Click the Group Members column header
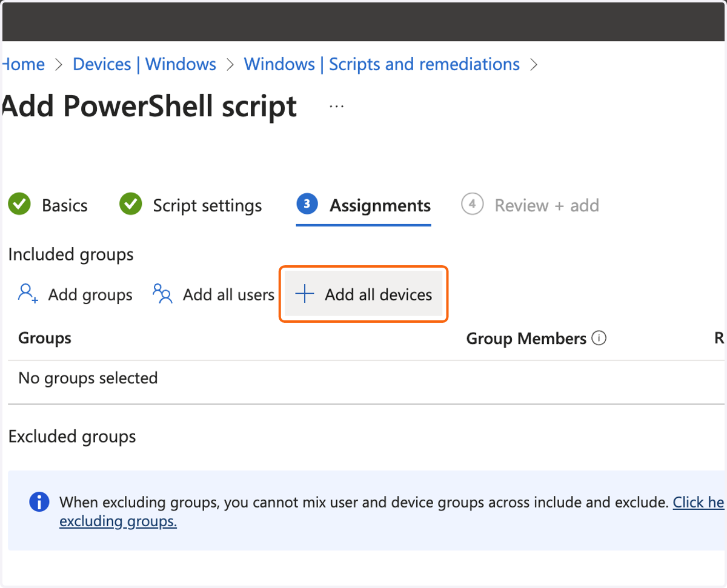The width and height of the screenshot is (727, 588). [x=526, y=339]
